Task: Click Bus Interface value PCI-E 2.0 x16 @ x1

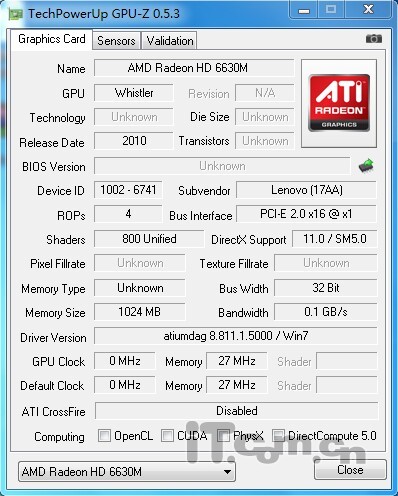Action: click(x=307, y=214)
